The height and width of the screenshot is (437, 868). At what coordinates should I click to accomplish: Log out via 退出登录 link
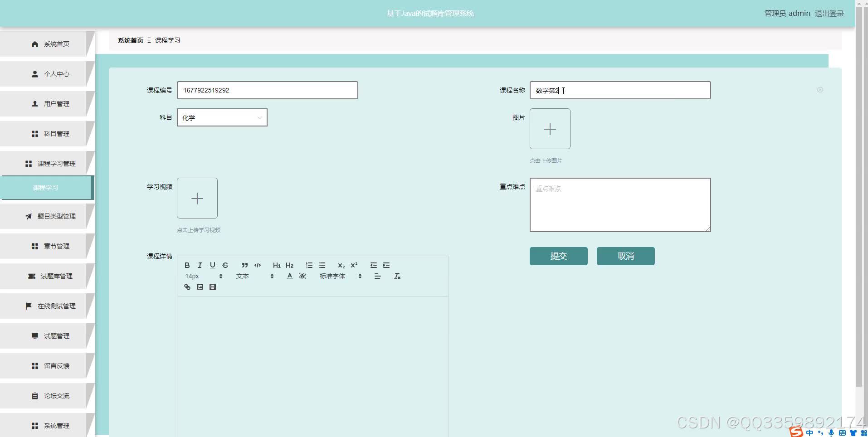pyautogui.click(x=829, y=14)
